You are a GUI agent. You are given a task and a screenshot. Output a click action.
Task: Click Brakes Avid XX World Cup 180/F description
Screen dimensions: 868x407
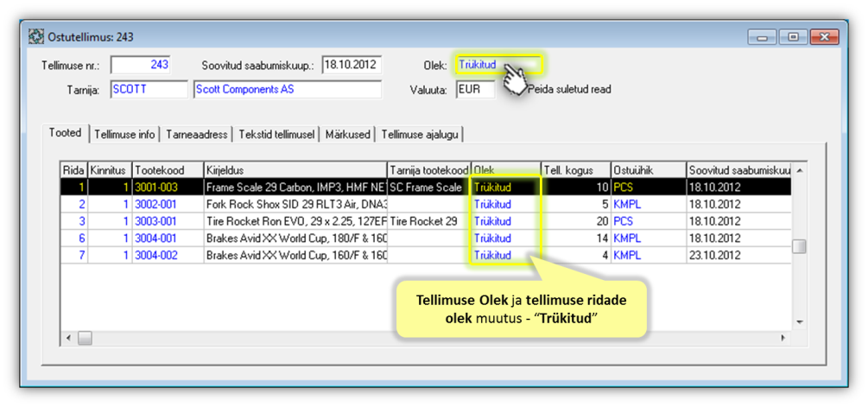[295, 238]
